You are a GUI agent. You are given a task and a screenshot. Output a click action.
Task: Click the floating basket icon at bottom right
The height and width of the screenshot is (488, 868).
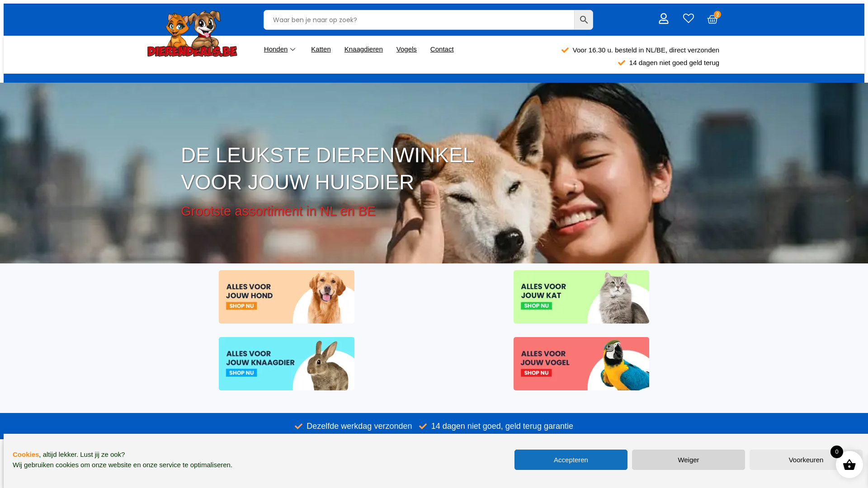(849, 465)
